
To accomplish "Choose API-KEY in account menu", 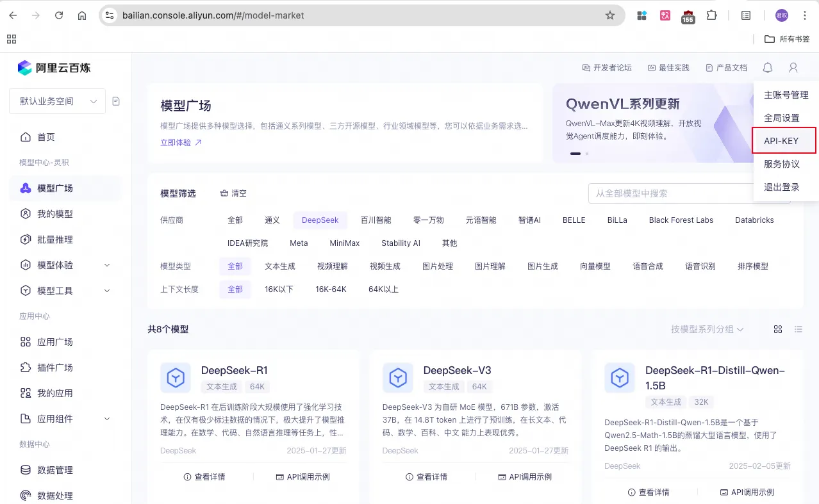I will coord(784,141).
